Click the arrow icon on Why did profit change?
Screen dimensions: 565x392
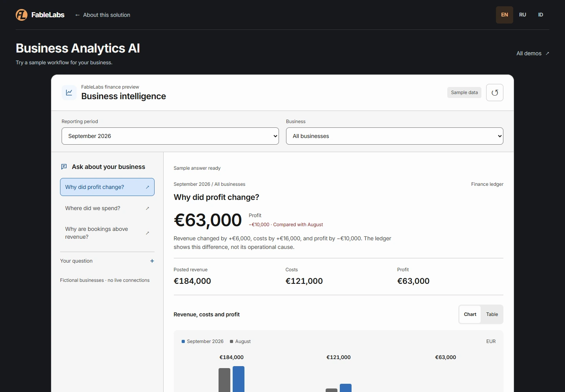point(148,187)
